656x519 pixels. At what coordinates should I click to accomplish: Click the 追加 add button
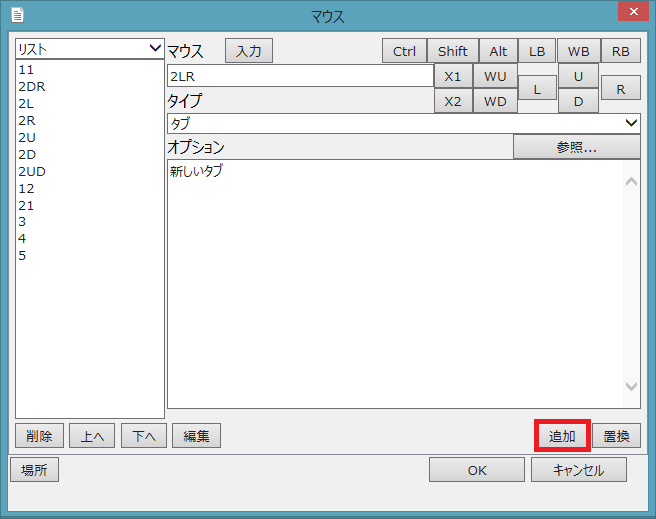(x=562, y=436)
